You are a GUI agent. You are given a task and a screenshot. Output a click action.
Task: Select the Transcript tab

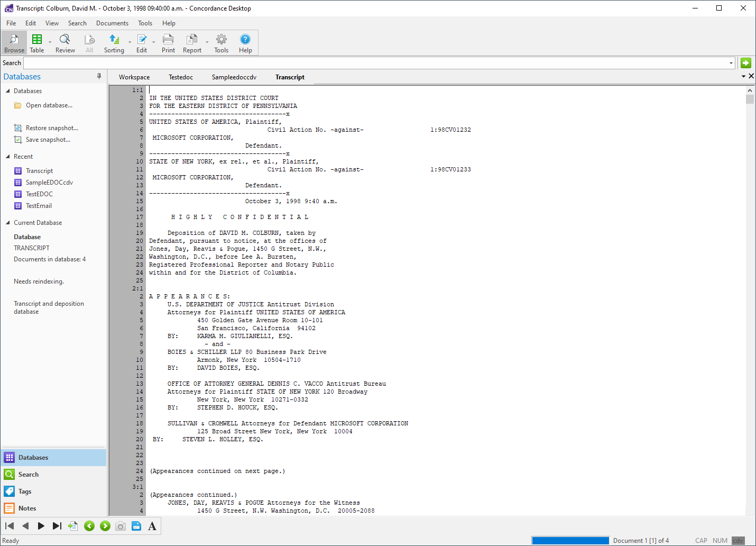tap(290, 77)
